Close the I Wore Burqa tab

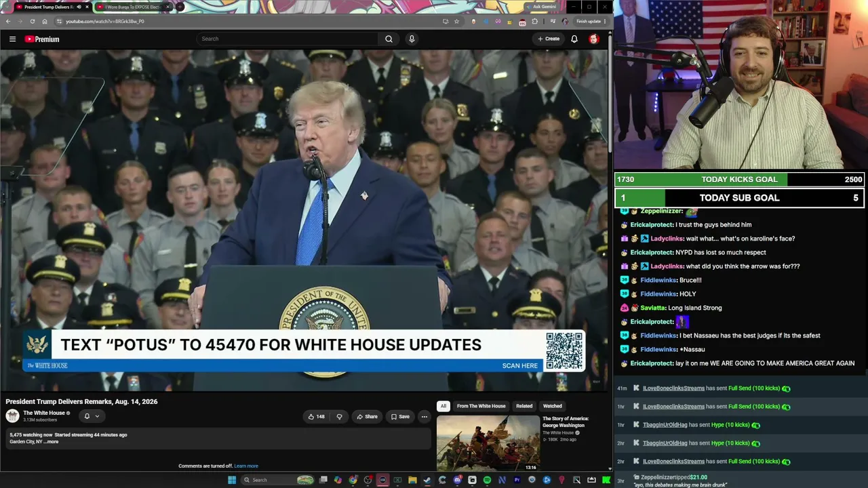[167, 7]
